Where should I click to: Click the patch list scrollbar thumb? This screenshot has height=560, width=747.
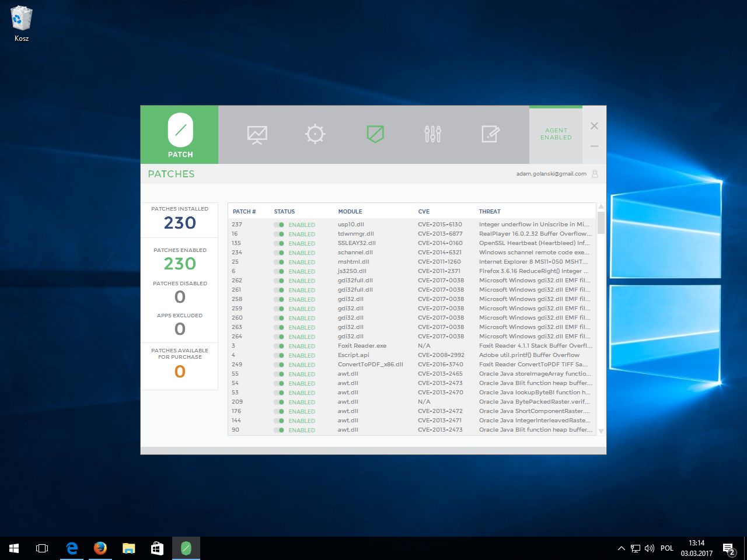click(601, 222)
